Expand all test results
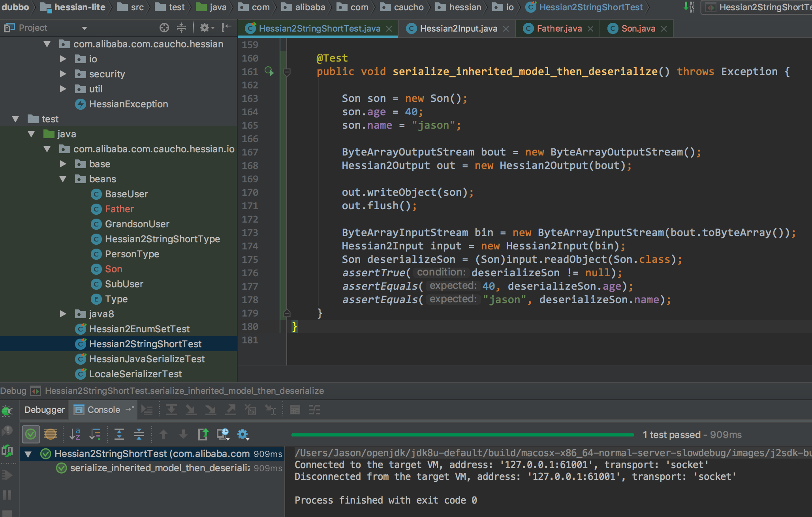This screenshot has height=517, width=812. coord(119,435)
